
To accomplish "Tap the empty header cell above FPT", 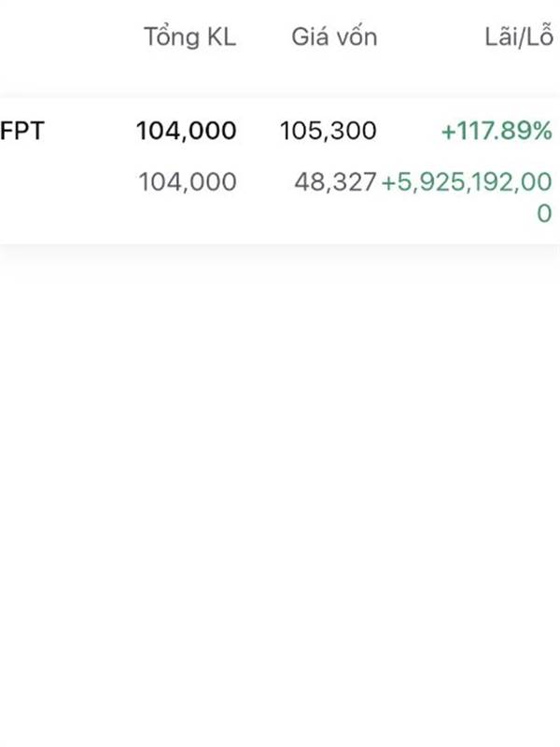I will (37, 37).
